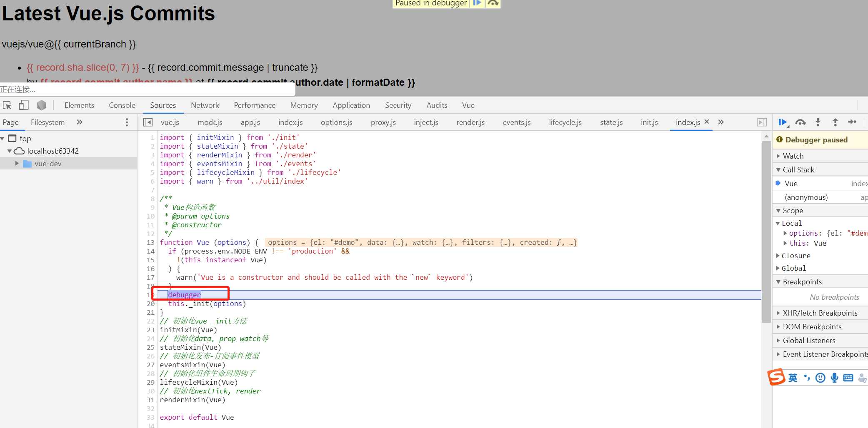Viewport: 868px width, 428px height.
Task: Expand the Closure scope
Action: pyautogui.click(x=778, y=256)
